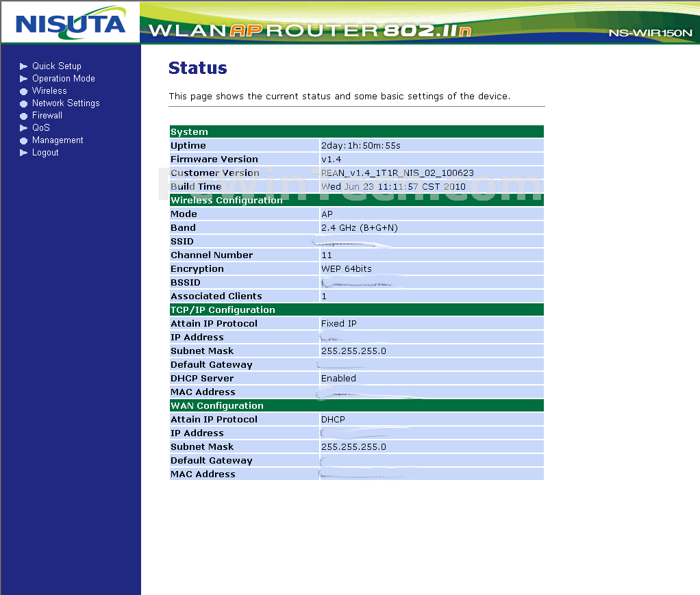
Task: Click the arrow icon beside Quick Setup
Action: 24,66
